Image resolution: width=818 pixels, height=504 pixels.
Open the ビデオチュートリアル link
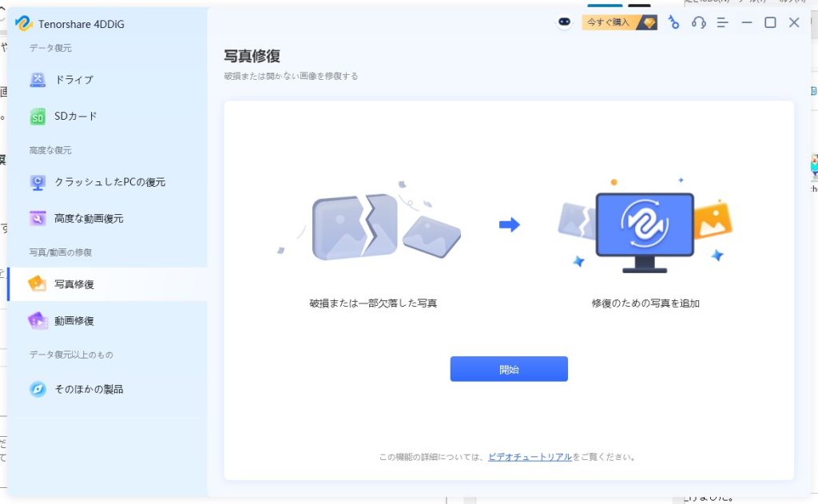pos(530,457)
